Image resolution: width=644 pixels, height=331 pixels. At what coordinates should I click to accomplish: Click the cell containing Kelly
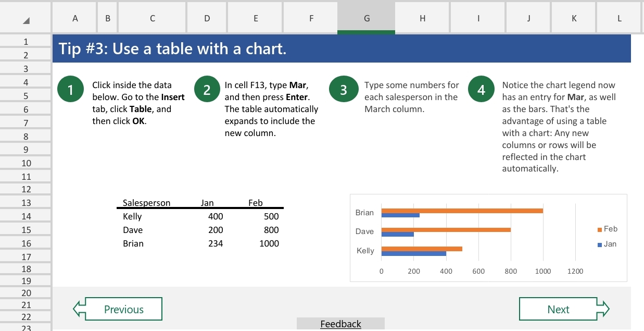tap(132, 216)
